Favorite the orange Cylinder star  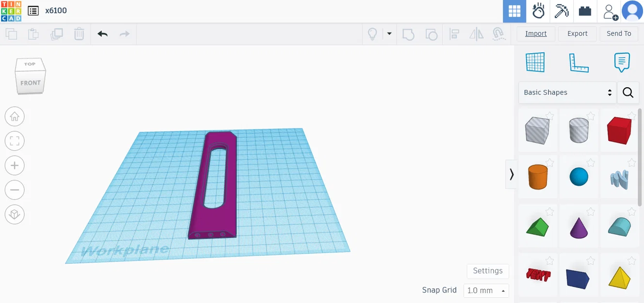(x=550, y=162)
